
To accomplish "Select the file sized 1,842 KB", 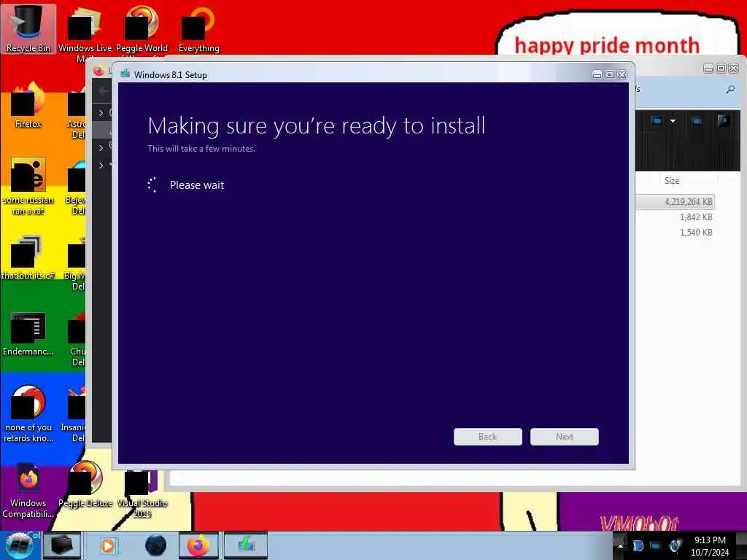I will point(695,217).
